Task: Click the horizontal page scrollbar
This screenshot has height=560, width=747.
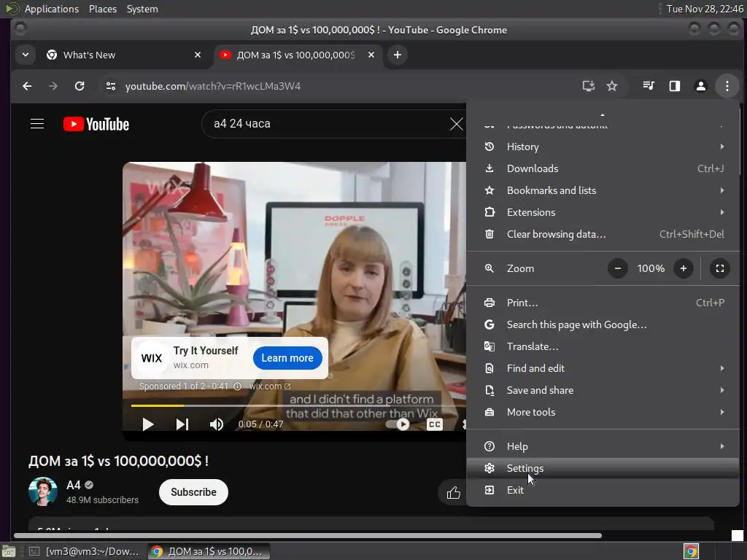Action: click(308, 536)
